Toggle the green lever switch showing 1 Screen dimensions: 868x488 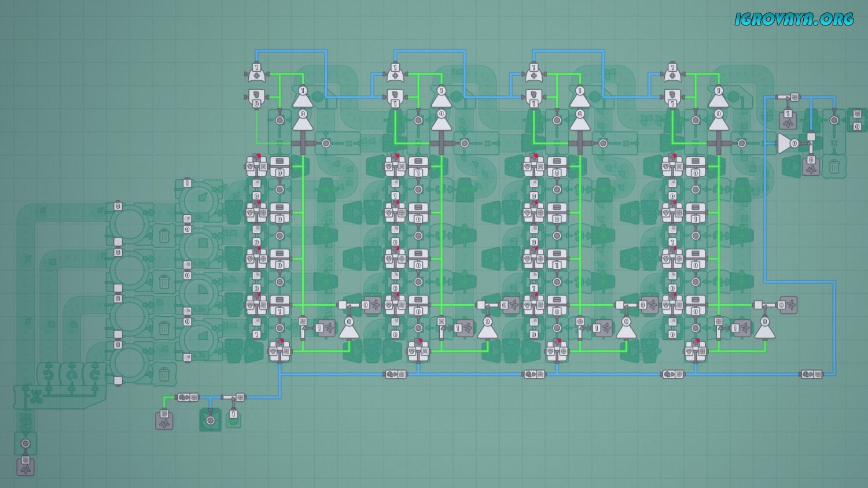pos(233,417)
